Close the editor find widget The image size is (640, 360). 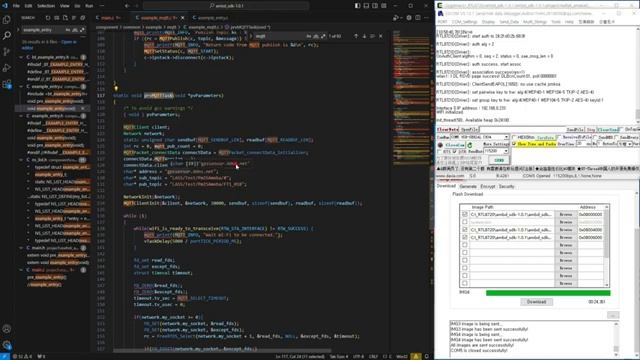[x=380, y=36]
